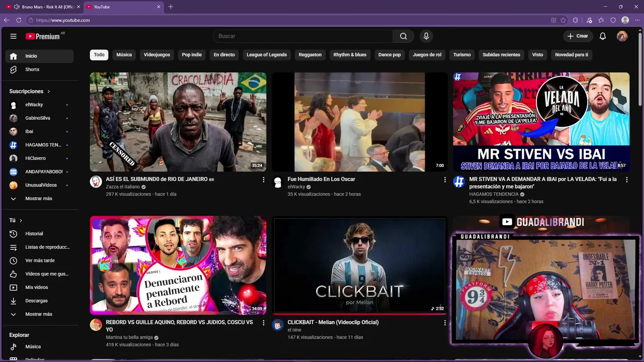
Task: Open HiClavero subscription channel
Action: [x=40, y=158]
